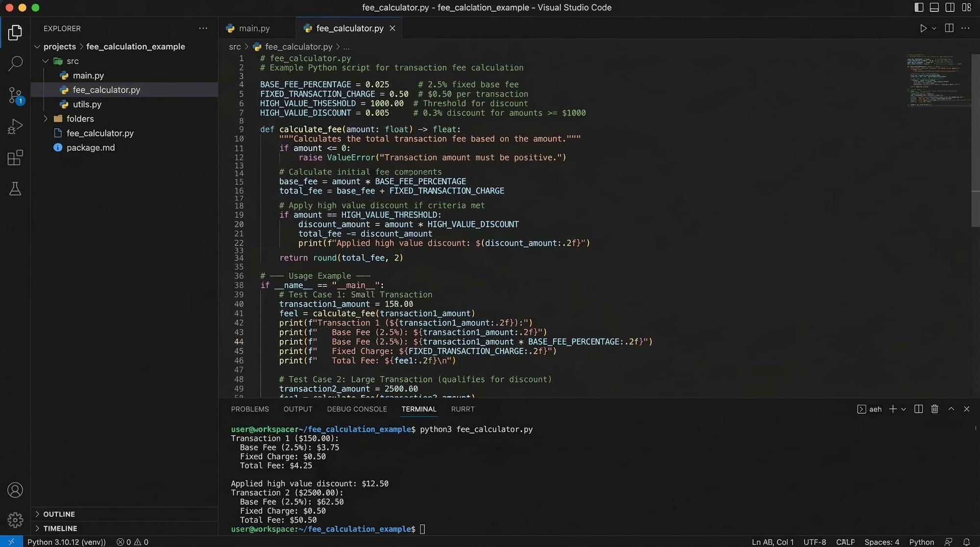Screen dimensions: 980x547
Task: Open the Source Control view
Action: click(x=15, y=95)
